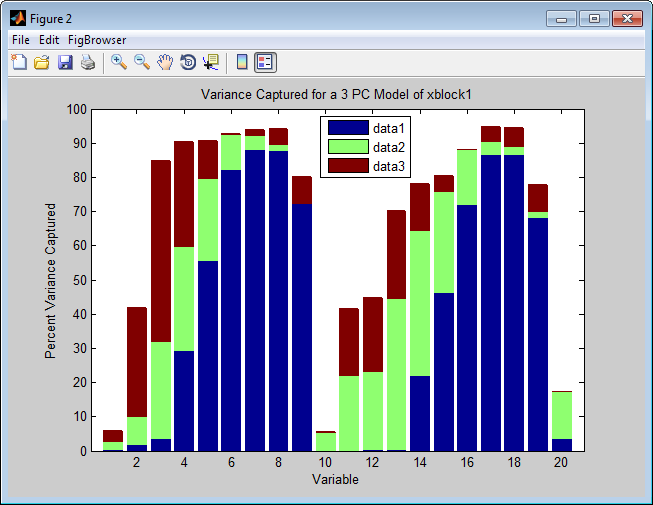Maximize the Figure 2 window
This screenshot has width=653, height=505.
click(595, 18)
